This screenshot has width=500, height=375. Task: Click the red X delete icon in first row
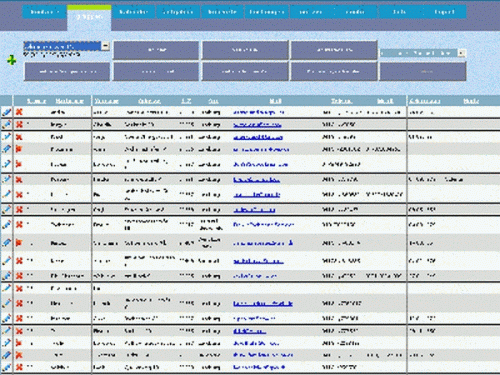[x=19, y=112]
